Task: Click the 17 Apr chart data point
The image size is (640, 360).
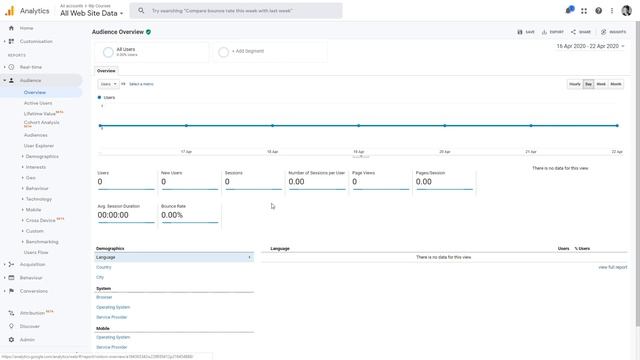Action: 187,126
